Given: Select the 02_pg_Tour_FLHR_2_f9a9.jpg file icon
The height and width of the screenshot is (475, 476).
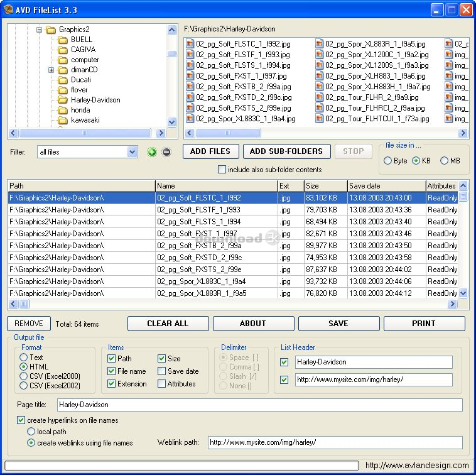Looking at the screenshot, I should point(320,97).
